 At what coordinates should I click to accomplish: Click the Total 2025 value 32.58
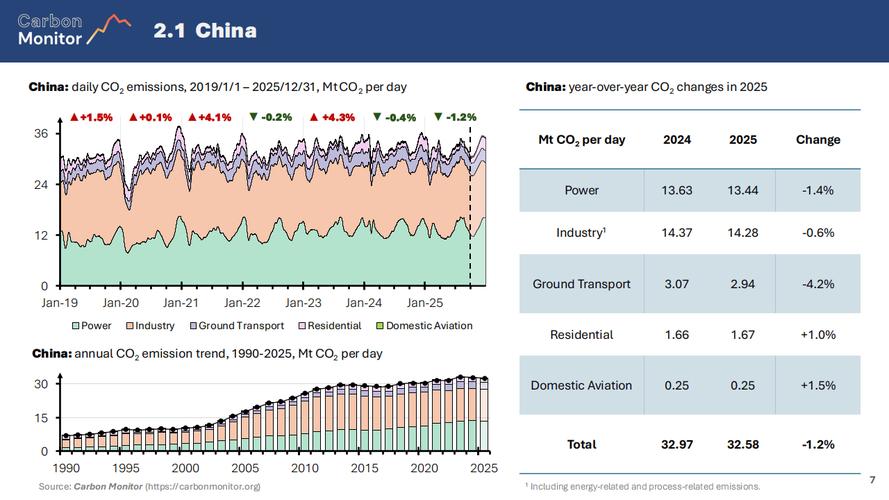(742, 444)
